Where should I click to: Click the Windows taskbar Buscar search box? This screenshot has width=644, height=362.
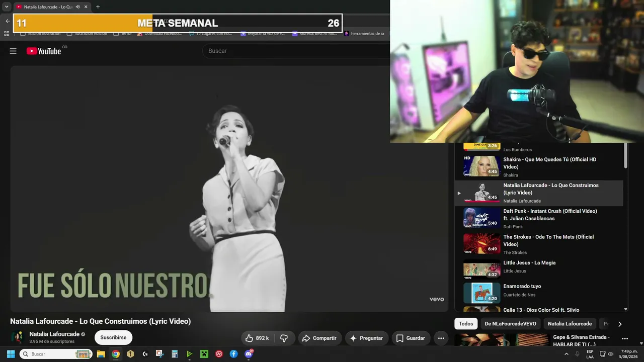56,354
